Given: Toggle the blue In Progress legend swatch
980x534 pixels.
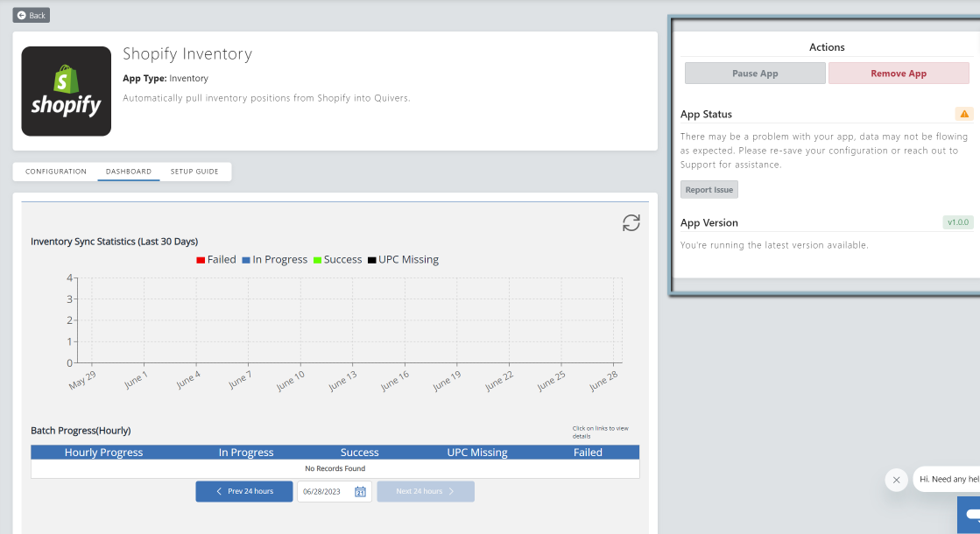Looking at the screenshot, I should [246, 260].
